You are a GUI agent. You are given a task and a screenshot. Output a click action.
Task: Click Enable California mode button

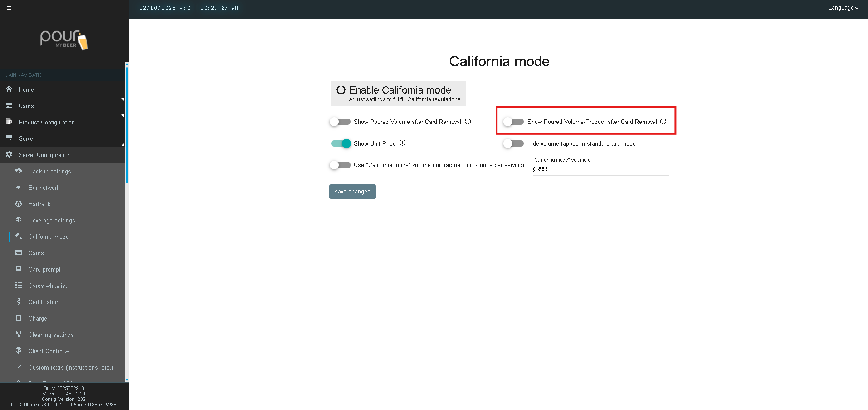(398, 94)
